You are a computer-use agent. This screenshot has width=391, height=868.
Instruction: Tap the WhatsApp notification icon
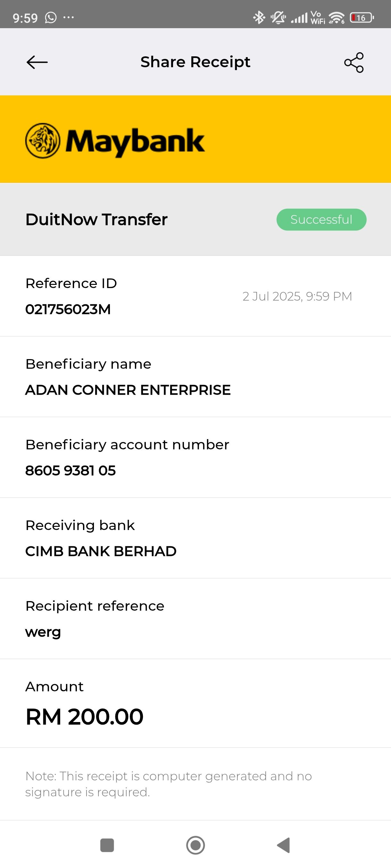51,18
